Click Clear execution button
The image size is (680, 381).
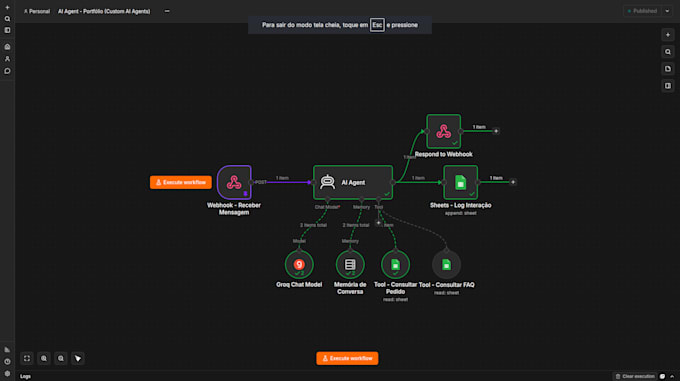tap(635, 376)
